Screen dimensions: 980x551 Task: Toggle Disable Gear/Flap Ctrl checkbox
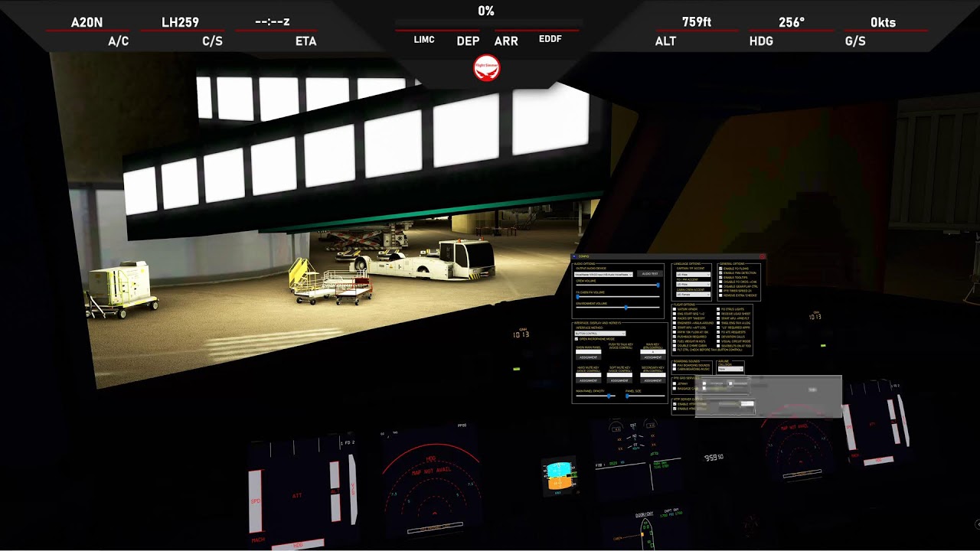(720, 286)
